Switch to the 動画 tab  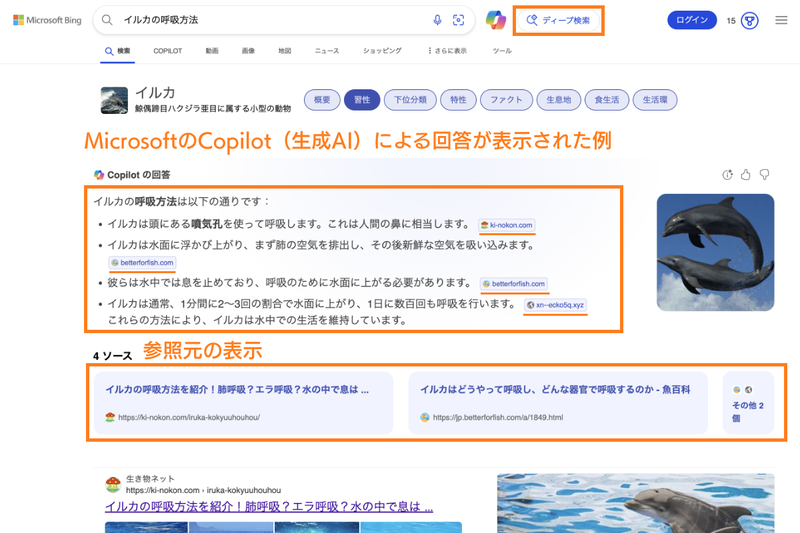click(x=212, y=51)
